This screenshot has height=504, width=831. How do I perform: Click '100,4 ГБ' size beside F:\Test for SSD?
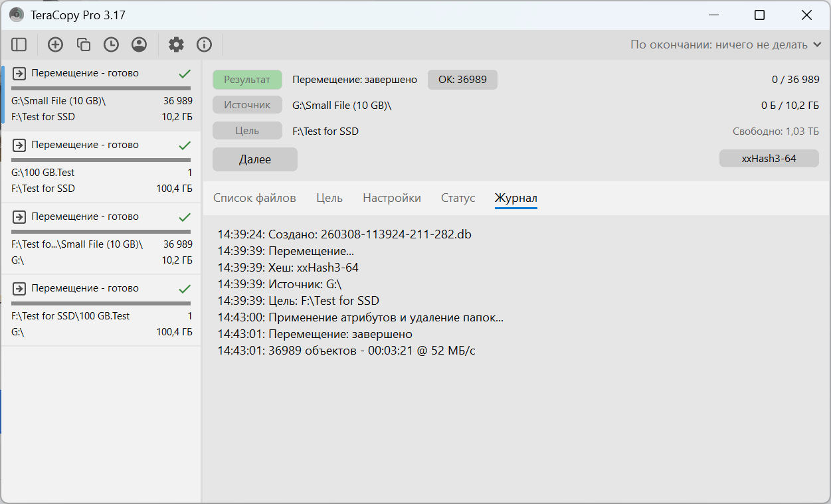175,189
